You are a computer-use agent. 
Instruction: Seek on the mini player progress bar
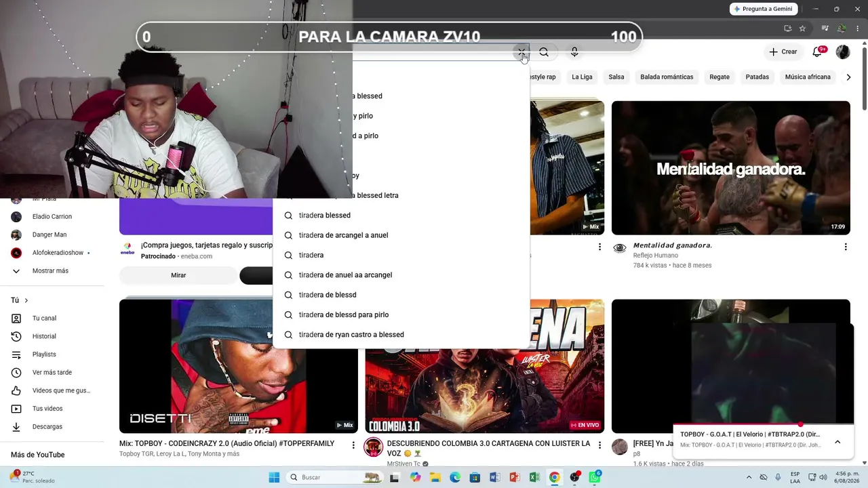pyautogui.click(x=764, y=424)
